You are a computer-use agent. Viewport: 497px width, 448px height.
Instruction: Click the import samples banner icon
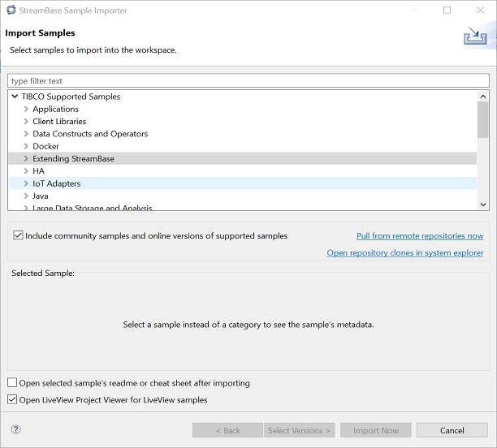[x=475, y=37]
